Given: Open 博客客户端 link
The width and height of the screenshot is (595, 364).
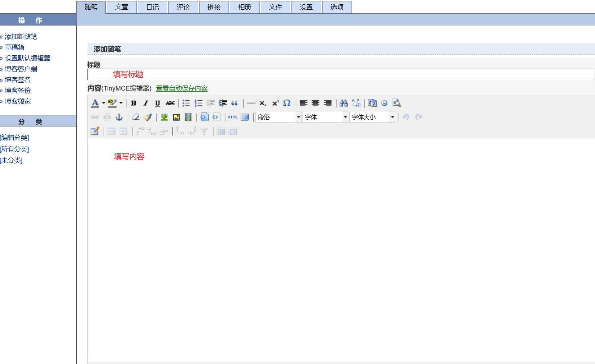Looking at the screenshot, I should (21, 69).
